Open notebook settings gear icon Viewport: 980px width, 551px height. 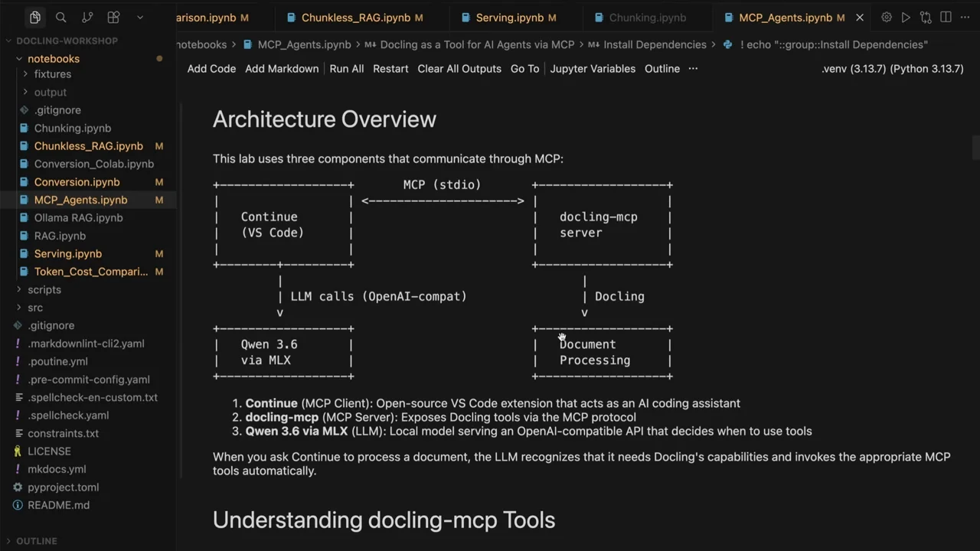(x=887, y=17)
